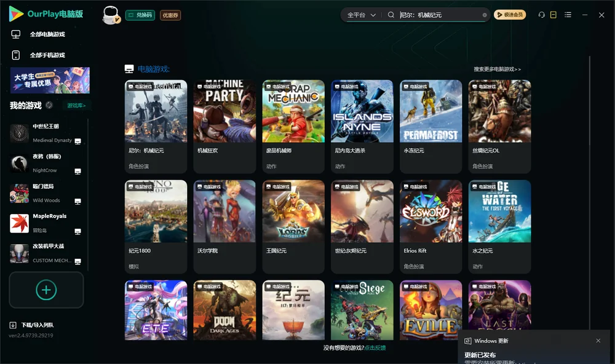Screen dimensions: 615x364
Task: Open 搜索更多电脑游戏>> link
Action: (497, 69)
